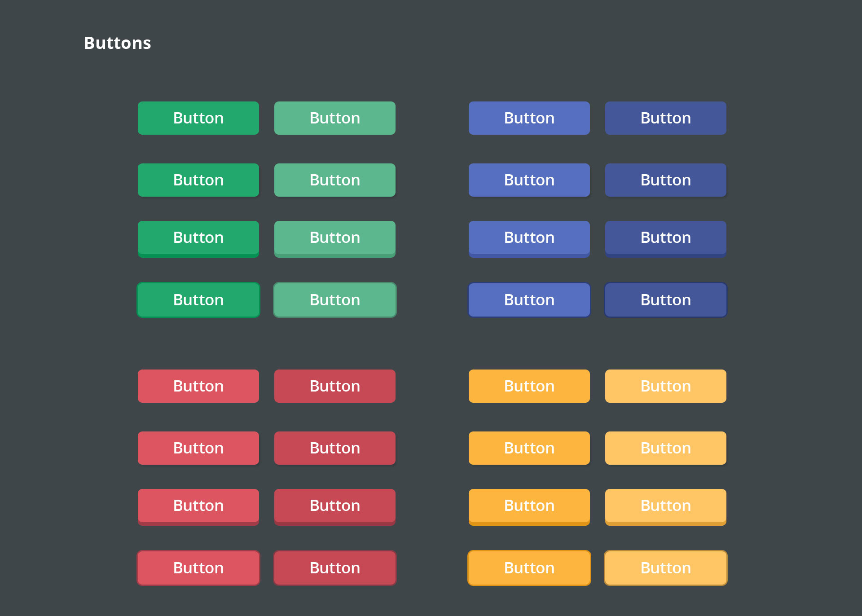Select the light green outlined border button
This screenshot has height=616, width=862.
tap(334, 300)
